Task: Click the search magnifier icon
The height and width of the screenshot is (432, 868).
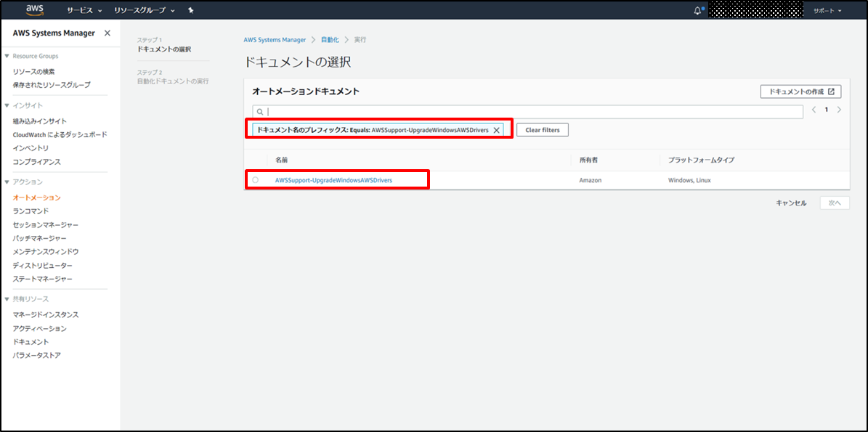Action: point(260,112)
